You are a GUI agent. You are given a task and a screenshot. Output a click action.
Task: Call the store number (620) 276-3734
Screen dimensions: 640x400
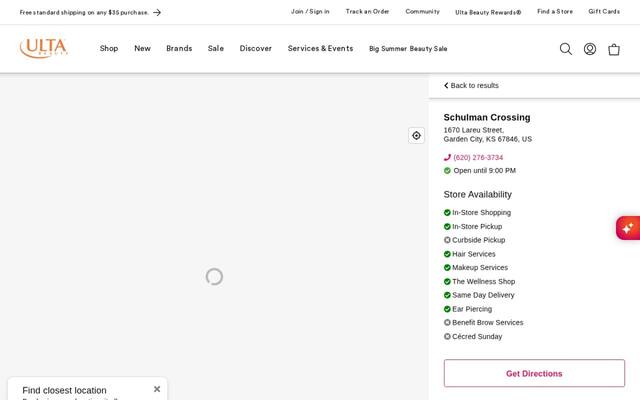click(478, 158)
